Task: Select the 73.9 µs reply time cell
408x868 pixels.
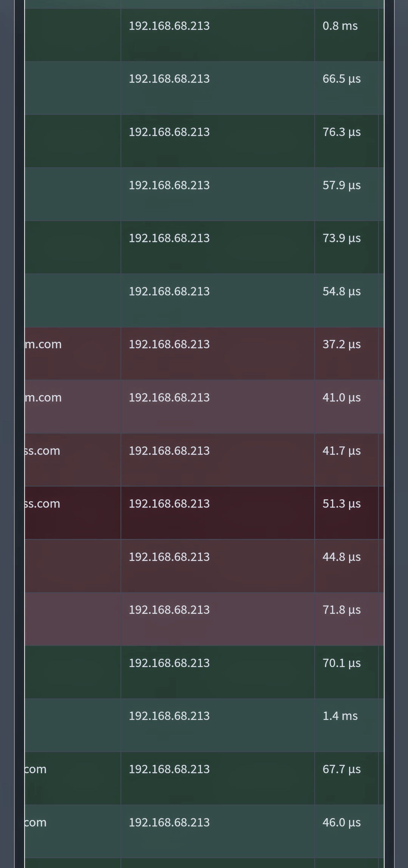Action: (x=342, y=238)
